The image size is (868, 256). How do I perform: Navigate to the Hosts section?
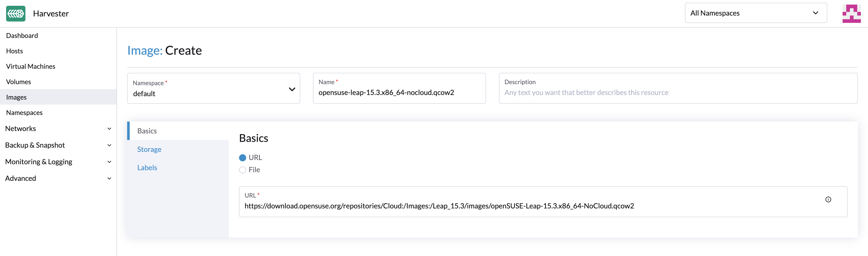coord(14,51)
